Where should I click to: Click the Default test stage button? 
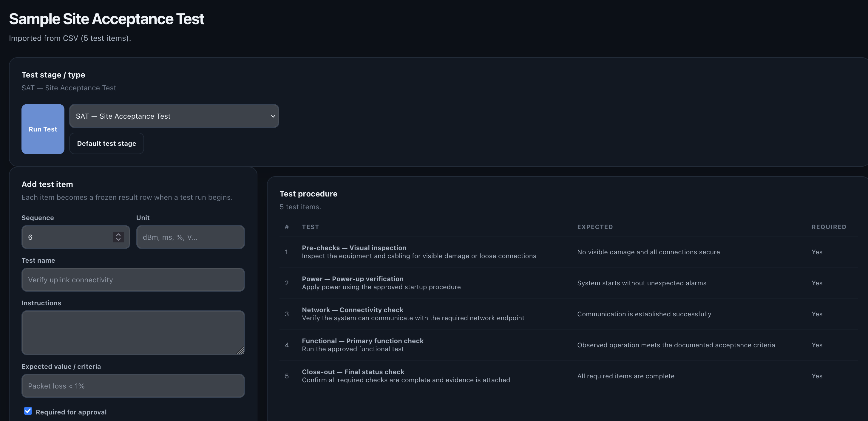[x=106, y=143]
